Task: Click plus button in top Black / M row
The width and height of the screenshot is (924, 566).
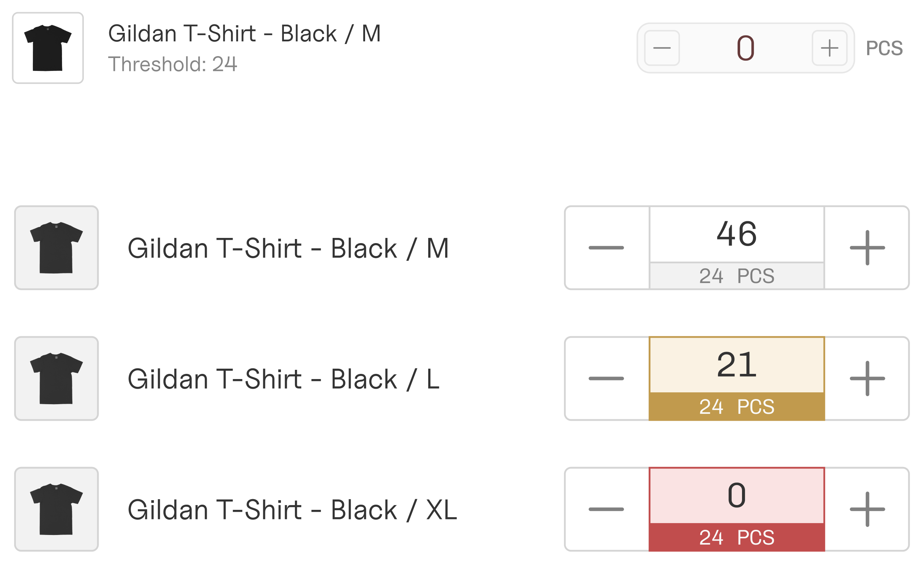Action: (829, 48)
